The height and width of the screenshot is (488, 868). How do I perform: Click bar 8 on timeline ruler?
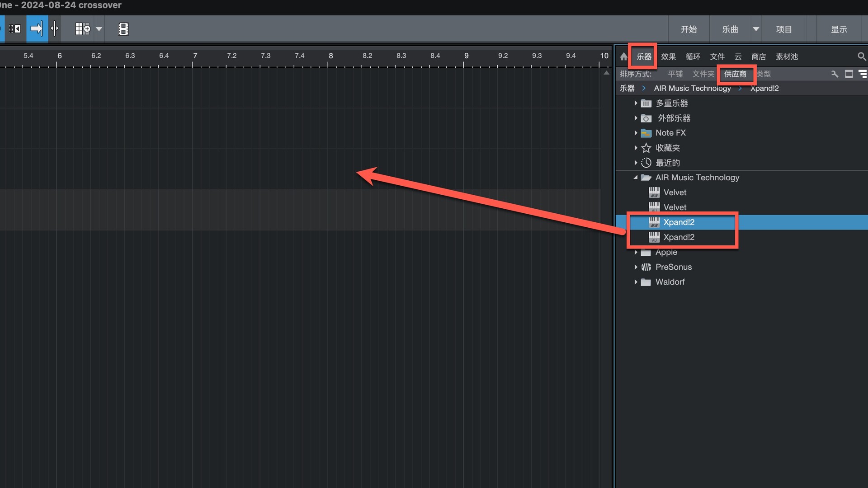[x=330, y=56]
